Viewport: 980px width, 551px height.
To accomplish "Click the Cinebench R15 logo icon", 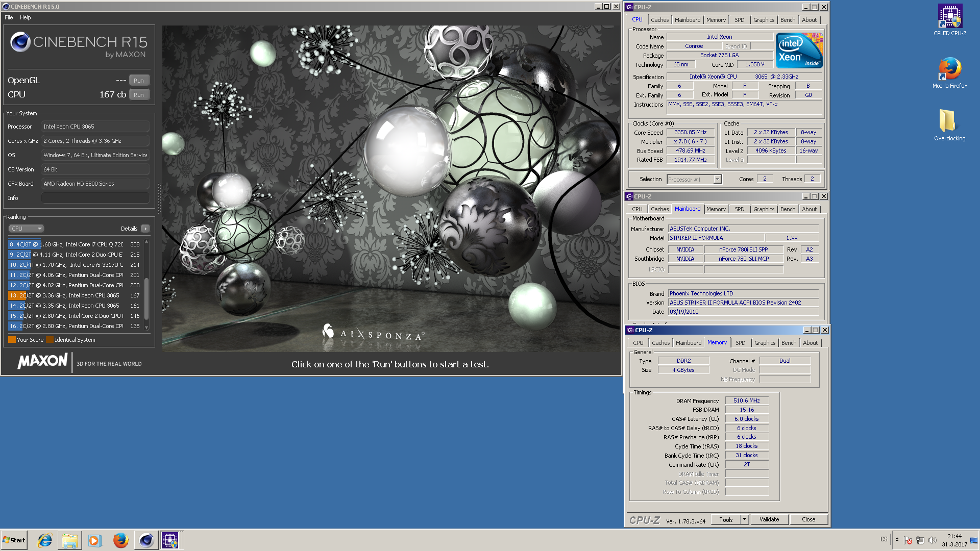I will [20, 42].
